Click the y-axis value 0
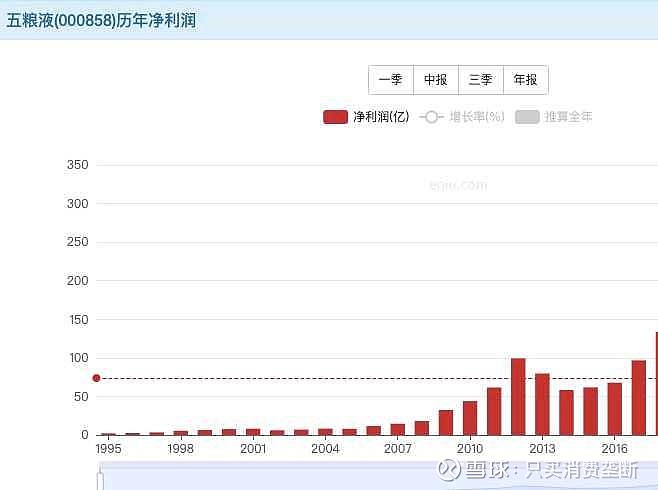The image size is (658, 490). (85, 435)
